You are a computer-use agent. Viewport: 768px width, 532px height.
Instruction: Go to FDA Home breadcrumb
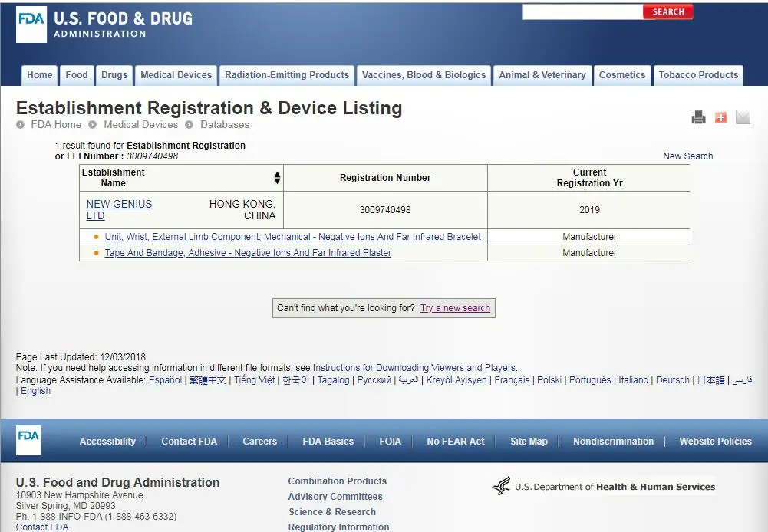(x=56, y=124)
